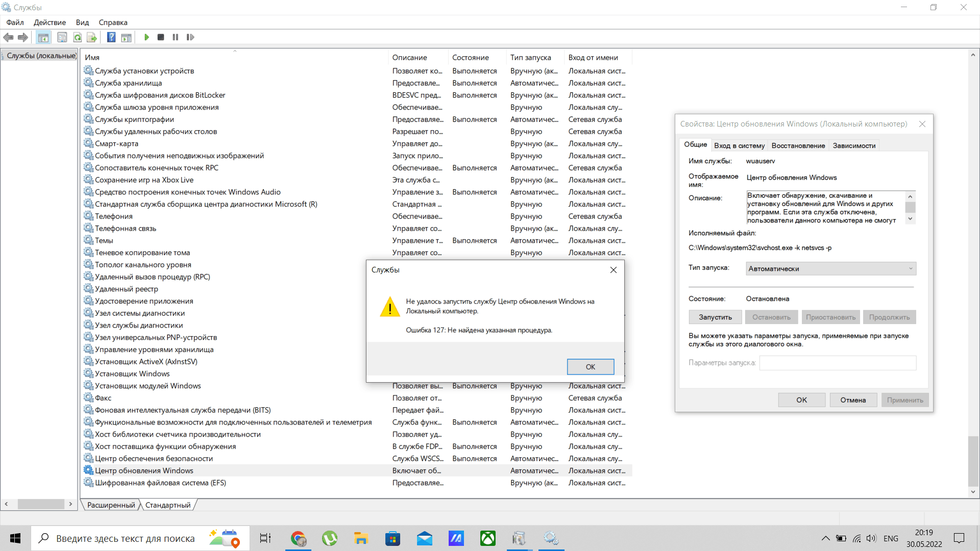Image resolution: width=980 pixels, height=551 pixels.
Task: Click the Export list toolbar icon
Action: coord(92,37)
